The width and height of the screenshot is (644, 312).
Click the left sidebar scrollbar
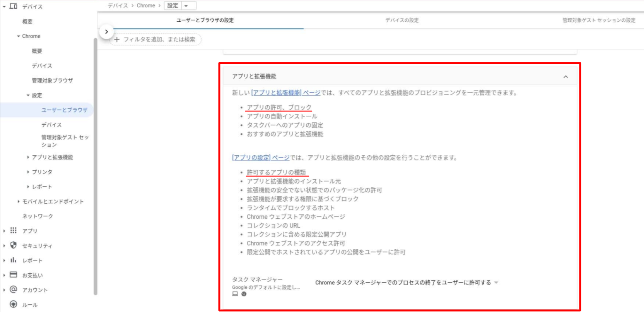click(95, 166)
